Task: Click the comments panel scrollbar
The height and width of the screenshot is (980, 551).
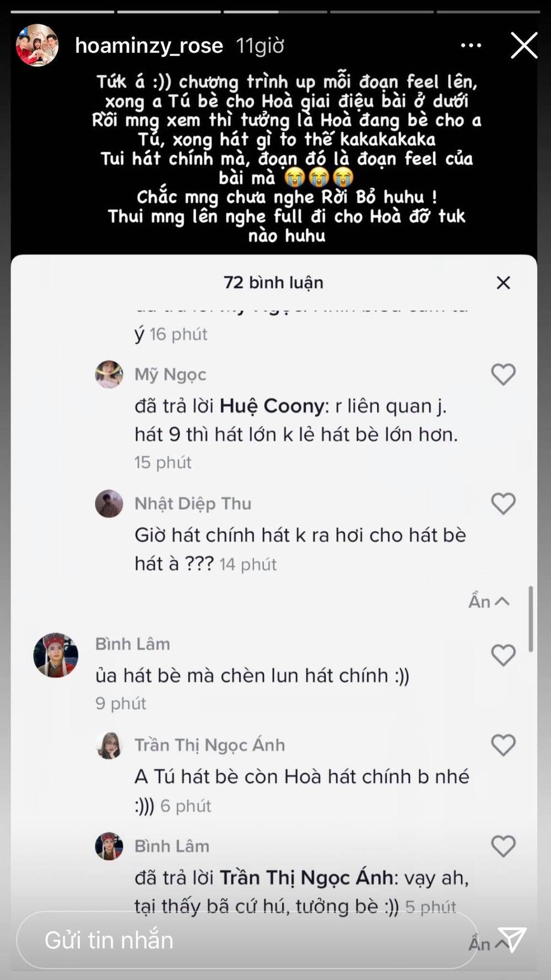Action: click(531, 619)
